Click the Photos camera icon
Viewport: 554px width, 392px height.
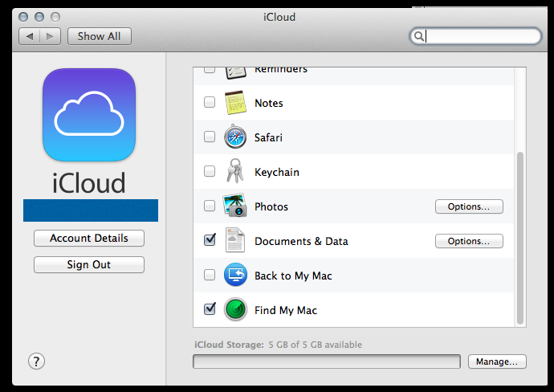point(234,205)
